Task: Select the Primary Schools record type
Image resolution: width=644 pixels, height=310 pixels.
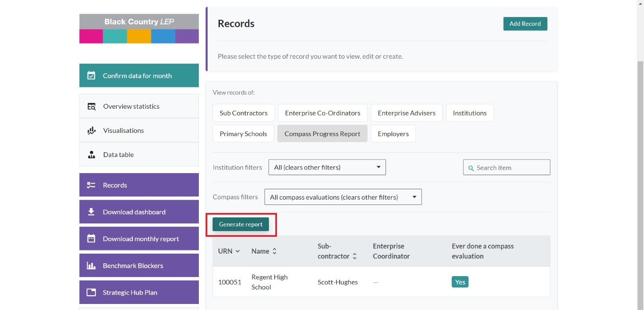Action: point(243,134)
